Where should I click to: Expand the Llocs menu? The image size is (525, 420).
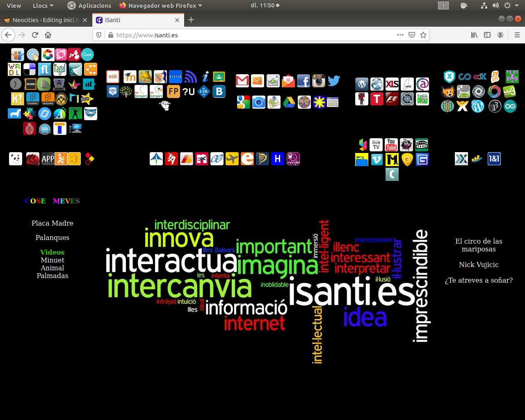point(43,6)
